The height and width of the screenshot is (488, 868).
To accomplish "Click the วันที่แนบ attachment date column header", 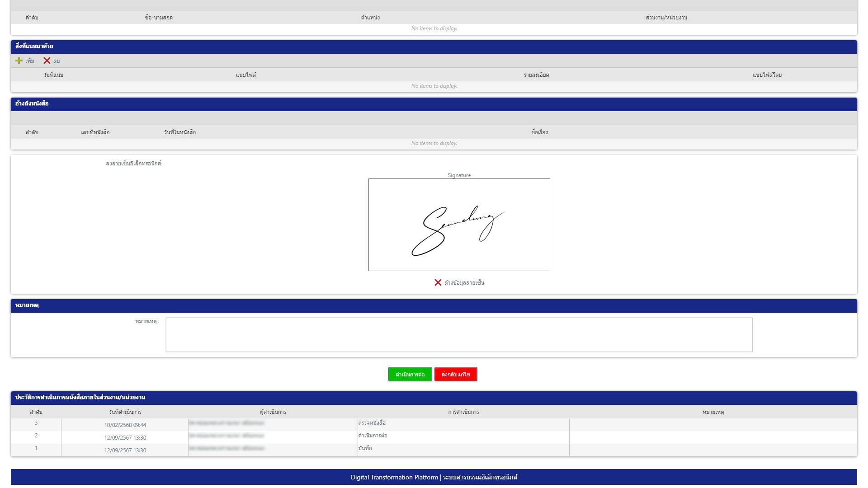I will (x=53, y=75).
